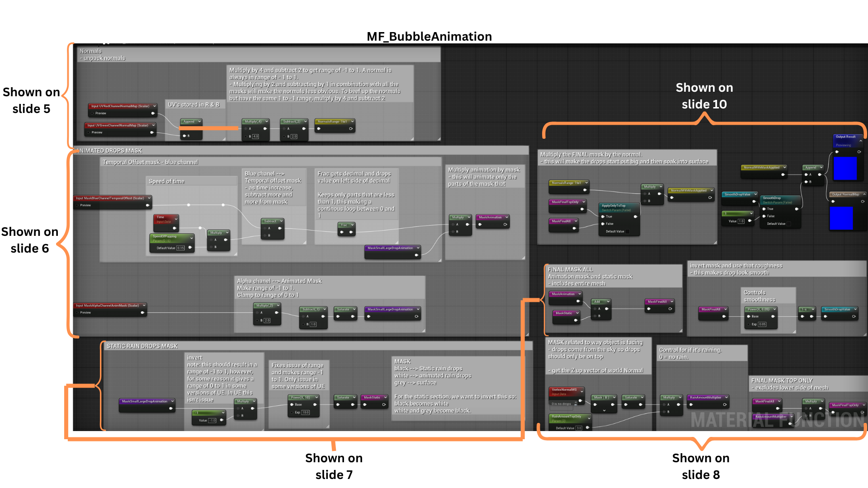Click the Exp value field on Power(X, 10)
The width and height of the screenshot is (868, 488).
[305, 412]
